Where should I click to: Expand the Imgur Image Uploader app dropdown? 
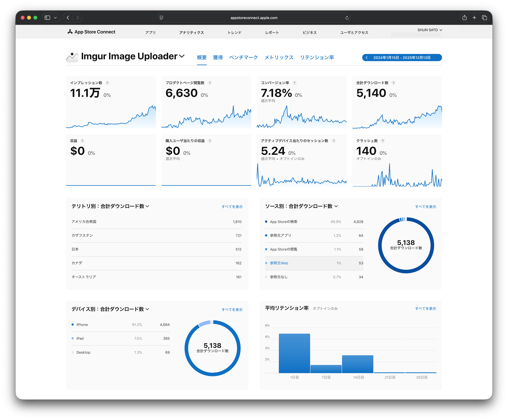coord(182,56)
